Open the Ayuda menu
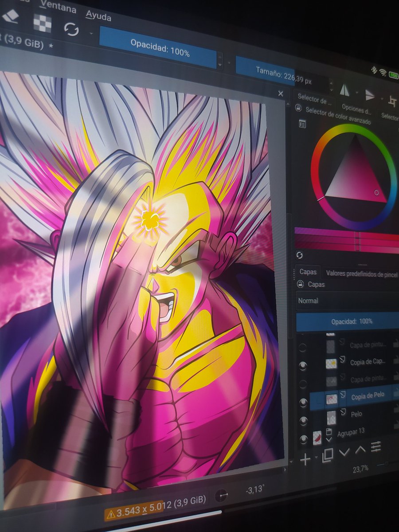 point(98,16)
